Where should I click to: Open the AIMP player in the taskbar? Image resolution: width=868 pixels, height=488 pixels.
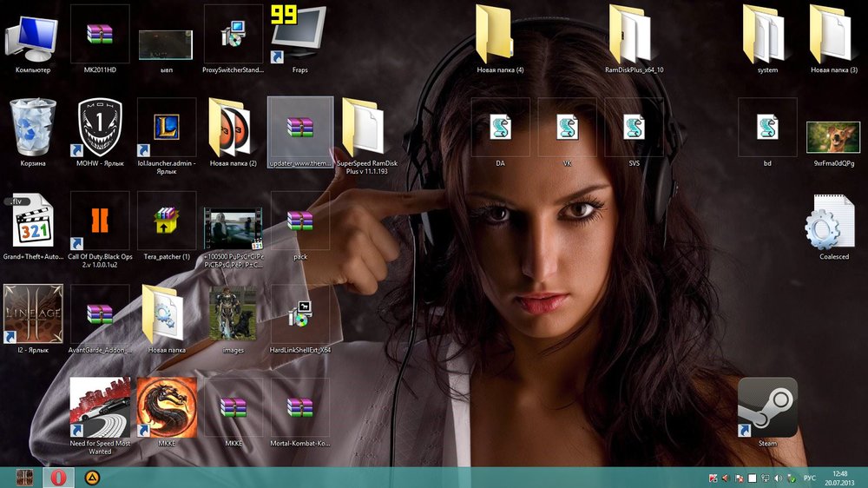tap(91, 478)
